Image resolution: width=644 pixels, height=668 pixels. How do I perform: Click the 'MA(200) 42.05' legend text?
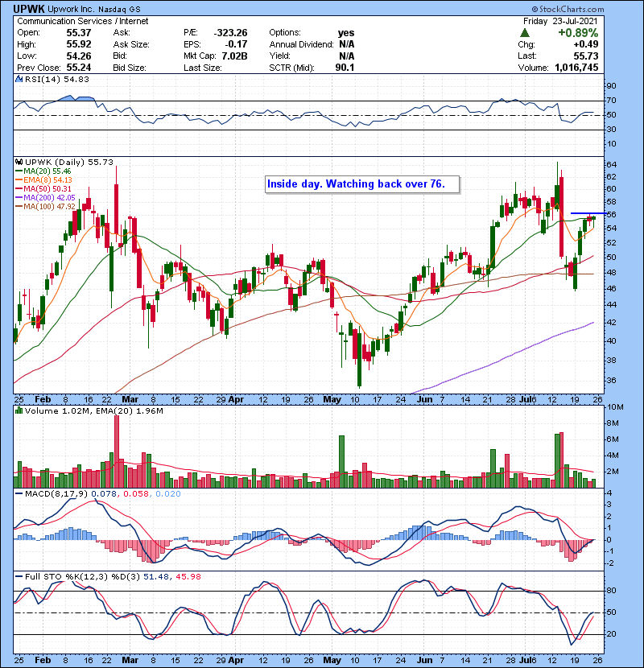[49, 198]
